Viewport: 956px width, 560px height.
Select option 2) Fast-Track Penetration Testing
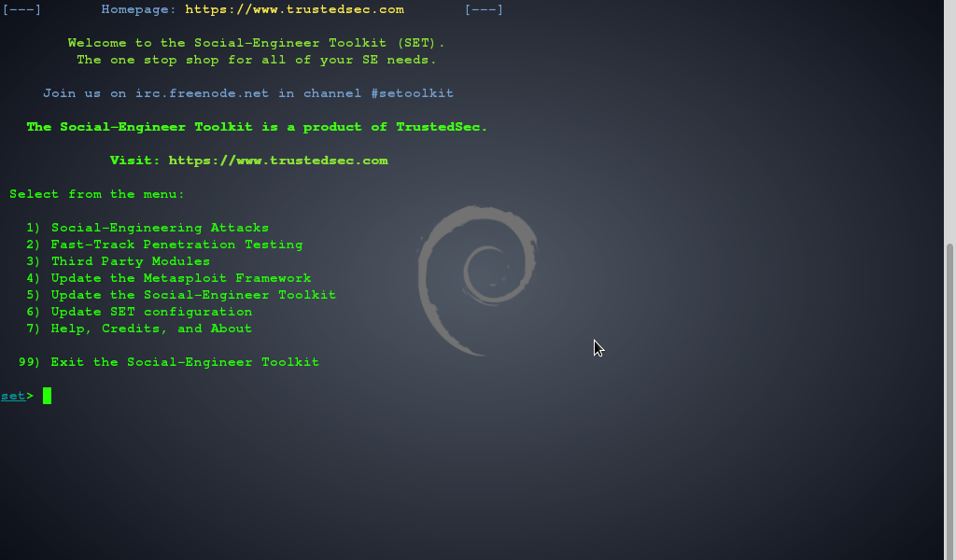164,245
